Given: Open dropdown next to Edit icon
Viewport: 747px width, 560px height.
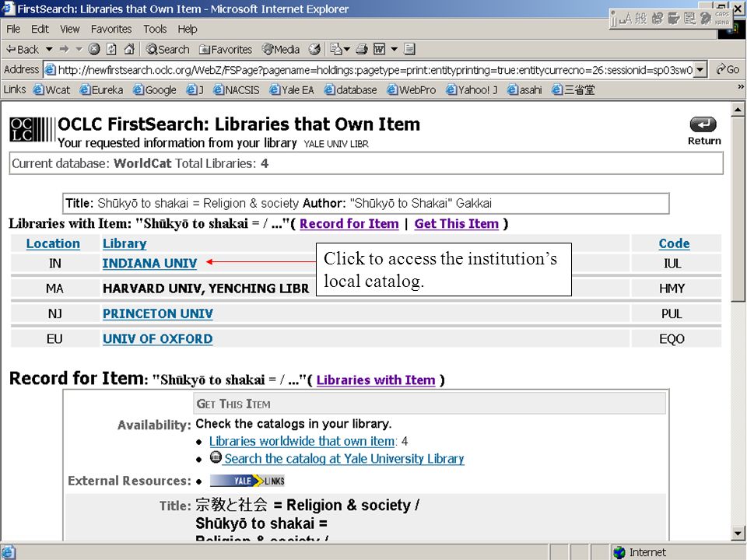Looking at the screenshot, I should click(394, 49).
